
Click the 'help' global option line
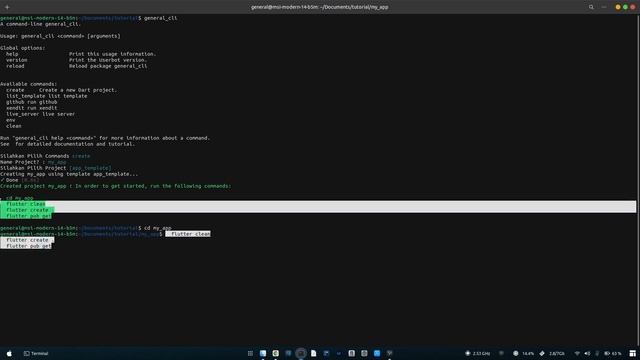tap(81, 54)
